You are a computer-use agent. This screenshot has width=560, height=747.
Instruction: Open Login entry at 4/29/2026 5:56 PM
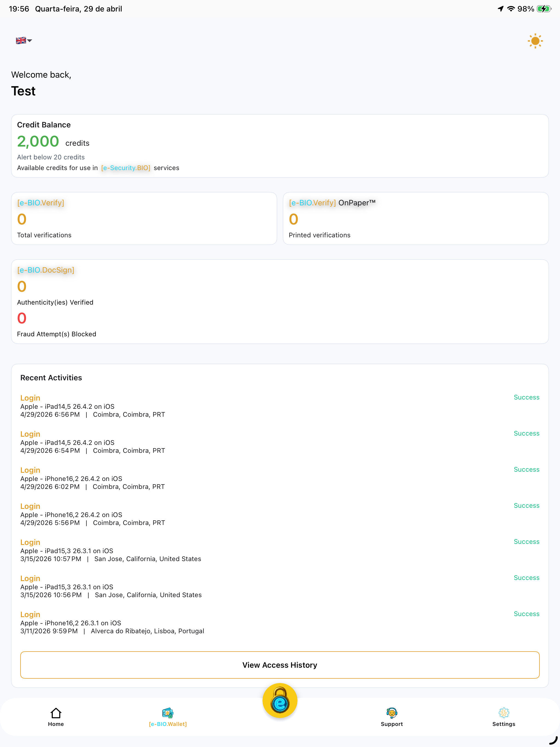pos(280,515)
